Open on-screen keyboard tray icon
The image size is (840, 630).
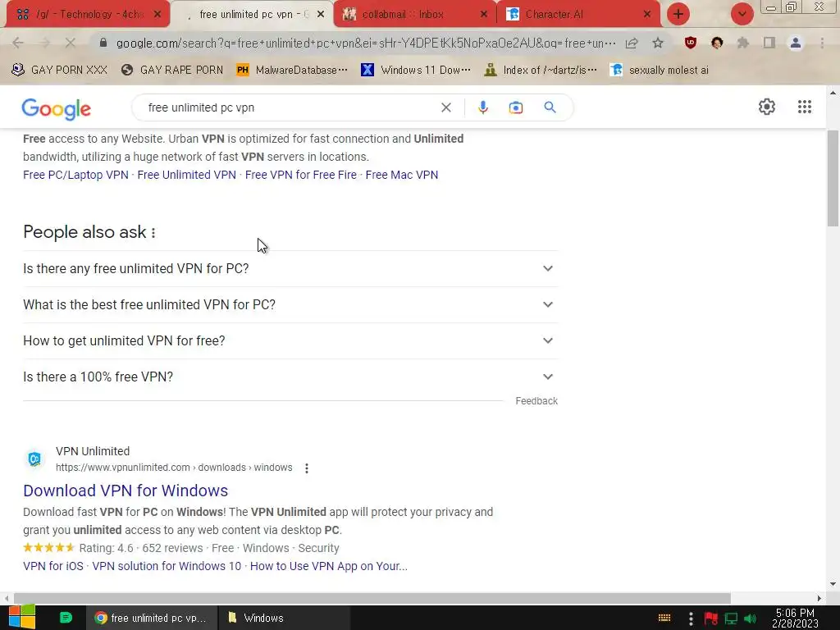(664, 619)
